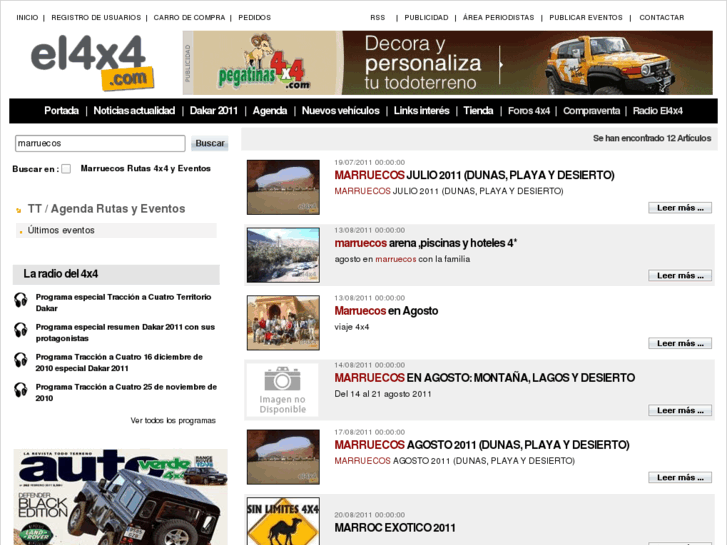Go to Tienda in the menu
Screen dimensions: 727x545
[478, 111]
